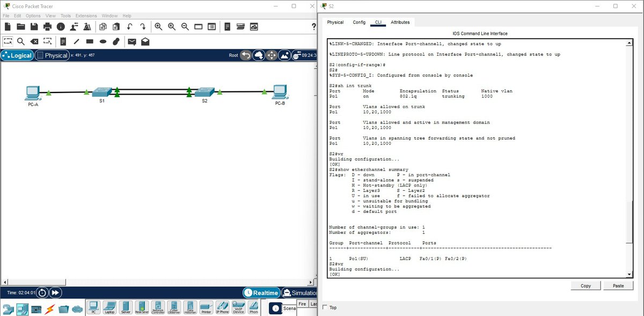The width and height of the screenshot is (644, 316).
Task: Choose the Inspect magnifier tool
Action: 21,41
